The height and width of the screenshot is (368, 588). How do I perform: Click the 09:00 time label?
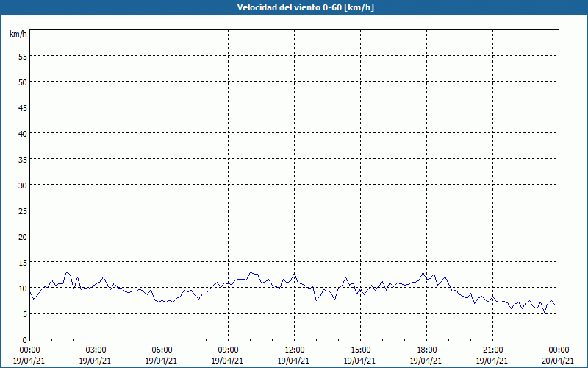pyautogui.click(x=228, y=350)
